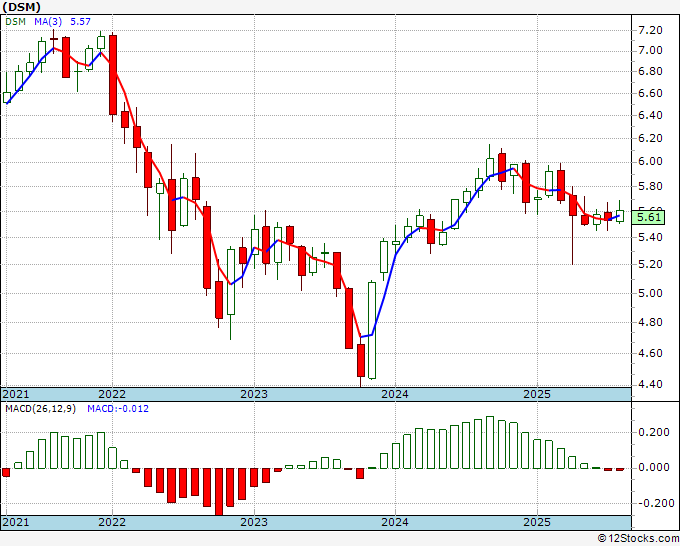The image size is (680, 546).
Task: Click the first red MACD bar in 2021
Action: pos(6,472)
